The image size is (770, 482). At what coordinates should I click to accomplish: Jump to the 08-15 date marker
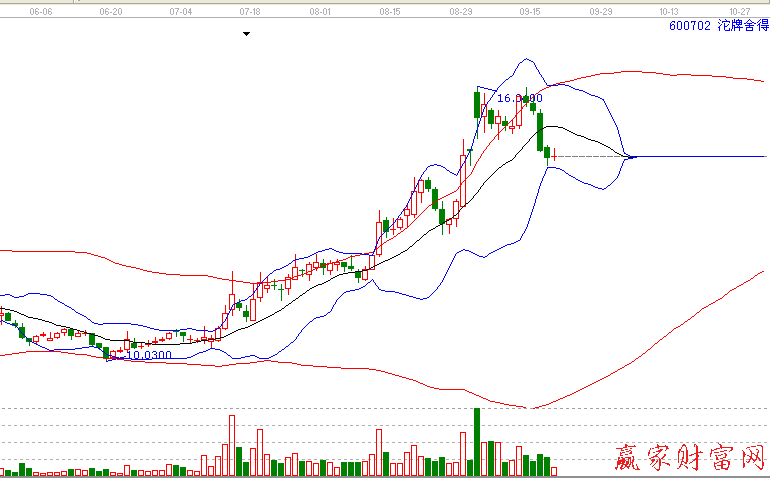point(390,12)
